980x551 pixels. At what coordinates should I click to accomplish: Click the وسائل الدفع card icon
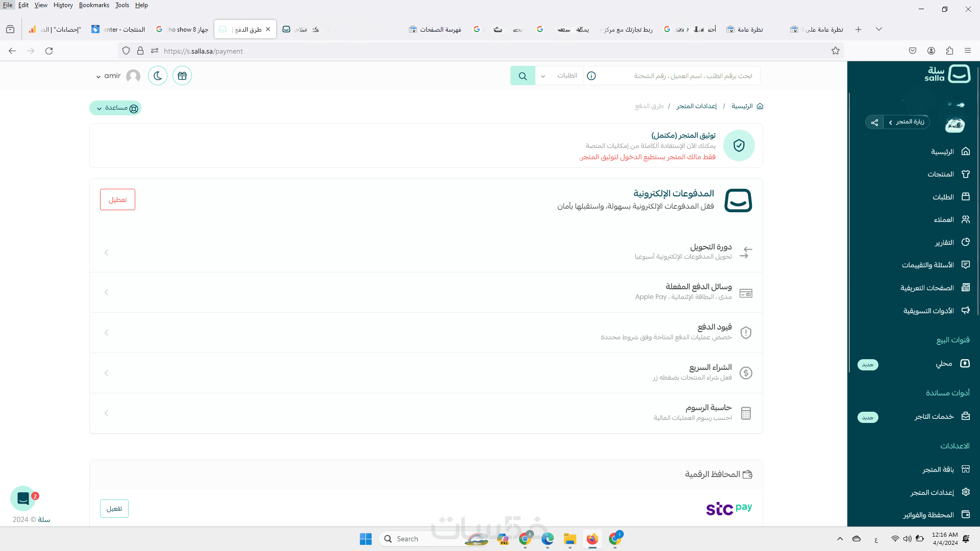(x=746, y=293)
